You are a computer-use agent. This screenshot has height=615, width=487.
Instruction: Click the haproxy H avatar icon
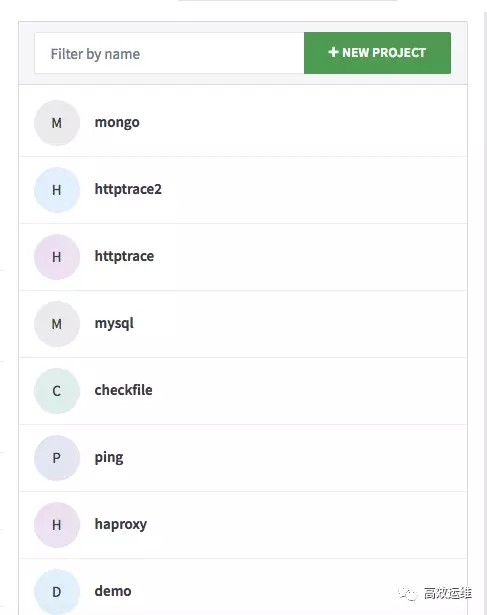pyautogui.click(x=57, y=525)
